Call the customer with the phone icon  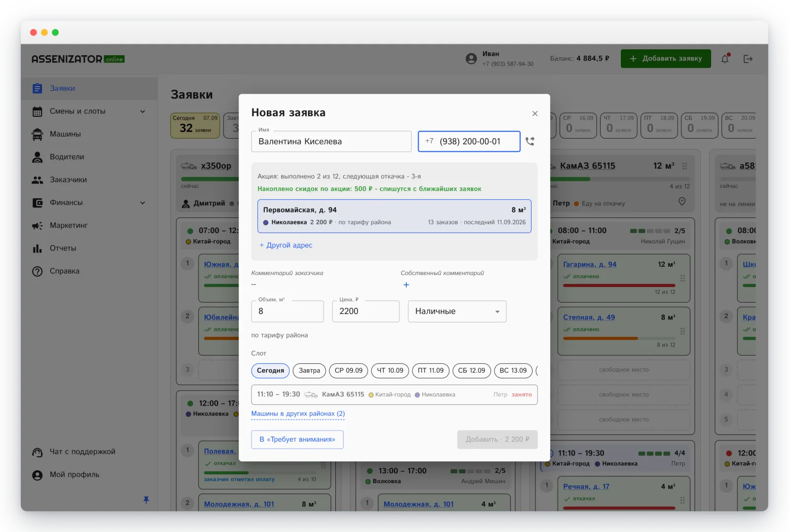pos(530,142)
